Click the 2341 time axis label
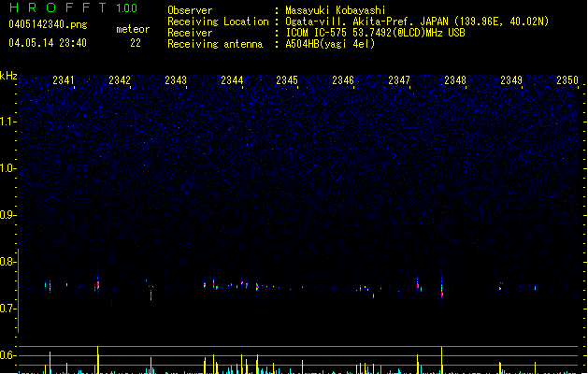Viewport: 588px width, 374px height. [64, 79]
